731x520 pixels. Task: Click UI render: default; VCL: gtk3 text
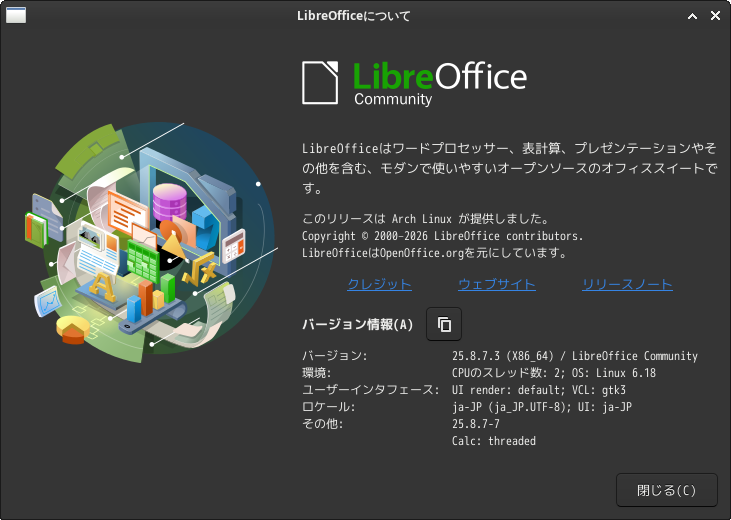point(538,390)
